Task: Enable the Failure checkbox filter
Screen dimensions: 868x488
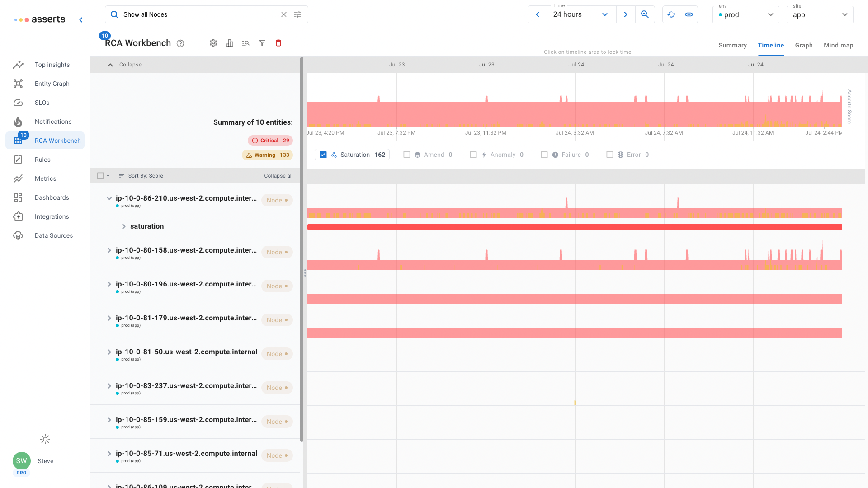Action: (x=544, y=155)
